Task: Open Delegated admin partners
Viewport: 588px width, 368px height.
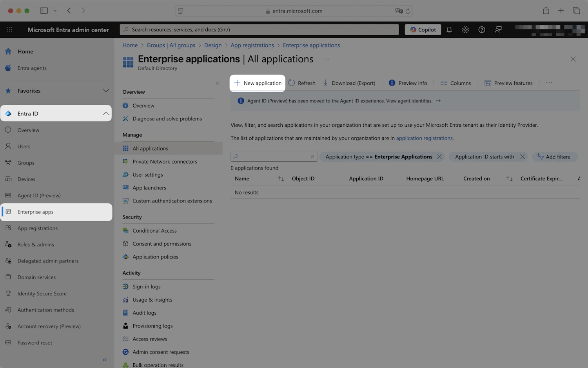Action: point(48,261)
